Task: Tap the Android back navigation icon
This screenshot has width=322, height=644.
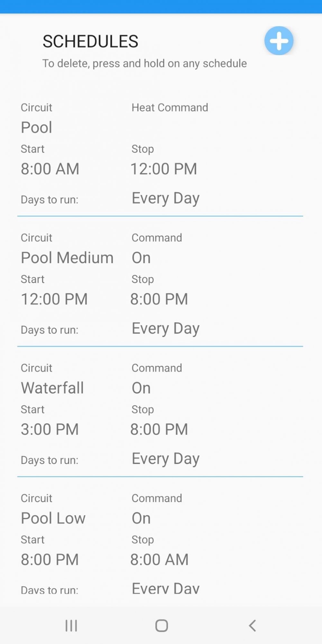Action: [x=253, y=626]
